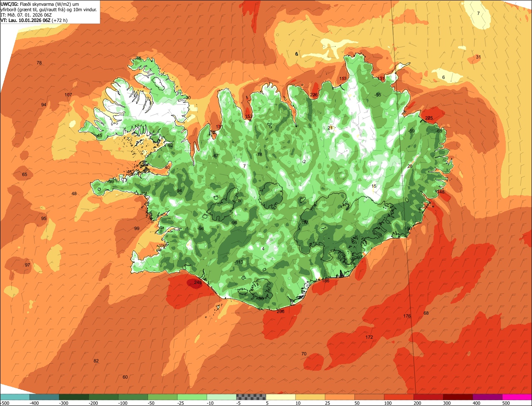Click the -10 to -5 pale green legend swatch
The height and width of the screenshot is (406, 532).
tap(222, 397)
